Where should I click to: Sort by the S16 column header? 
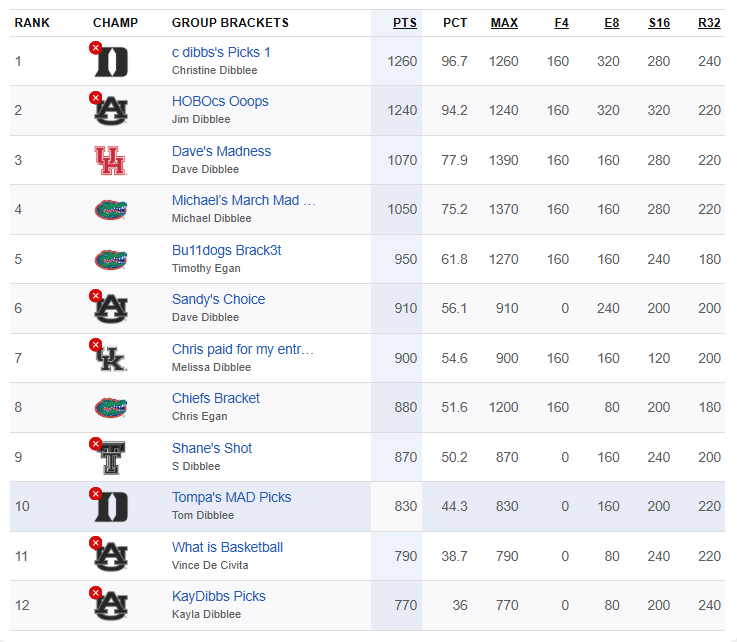[659, 23]
